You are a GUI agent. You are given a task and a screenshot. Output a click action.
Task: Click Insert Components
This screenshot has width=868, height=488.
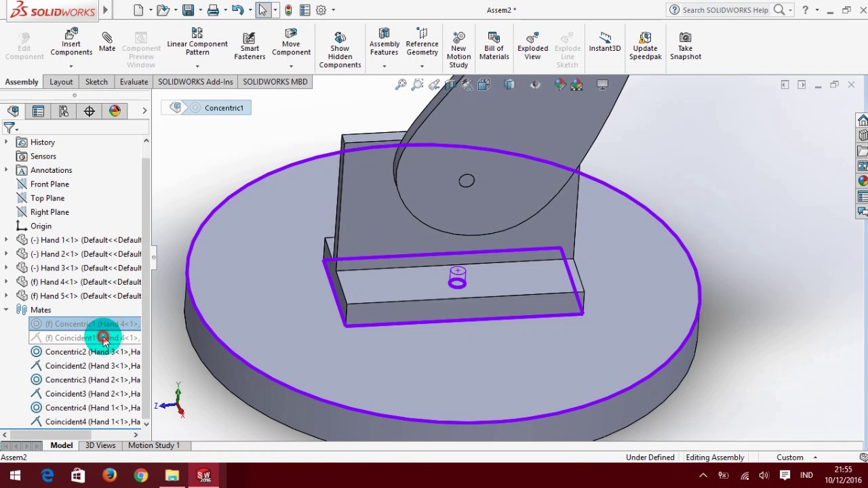click(71, 42)
